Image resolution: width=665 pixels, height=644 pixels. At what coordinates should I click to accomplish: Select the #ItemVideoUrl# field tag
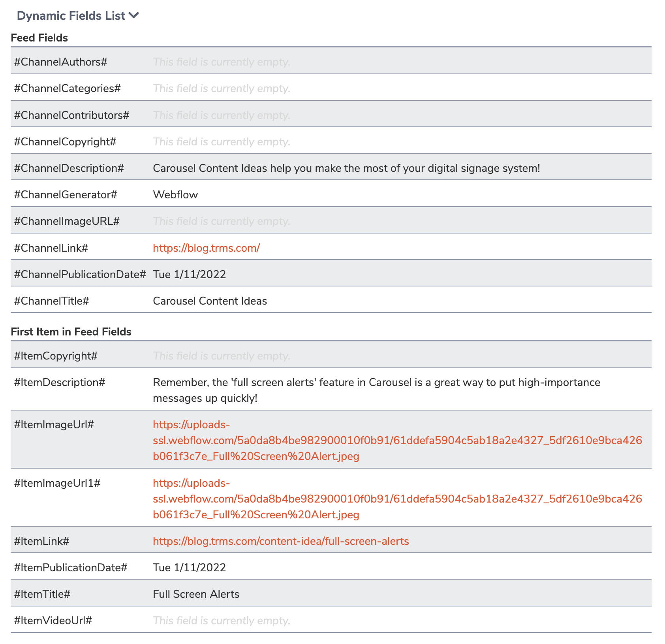53,621
